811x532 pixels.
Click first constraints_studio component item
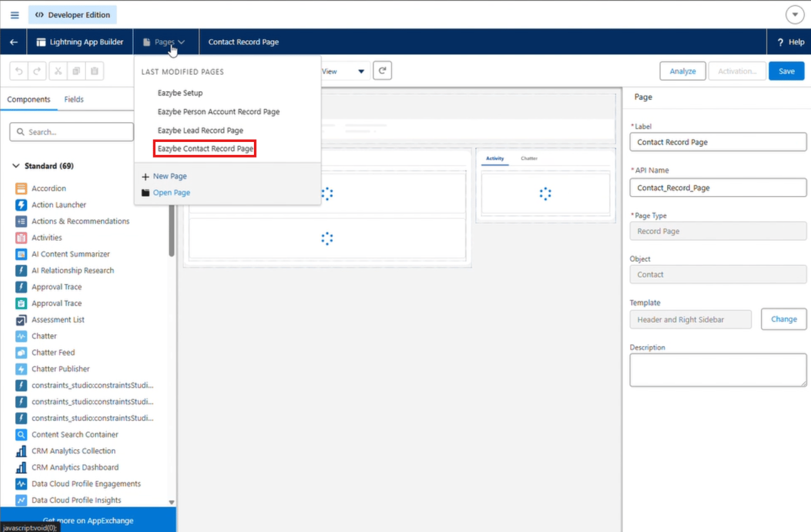tap(92, 385)
